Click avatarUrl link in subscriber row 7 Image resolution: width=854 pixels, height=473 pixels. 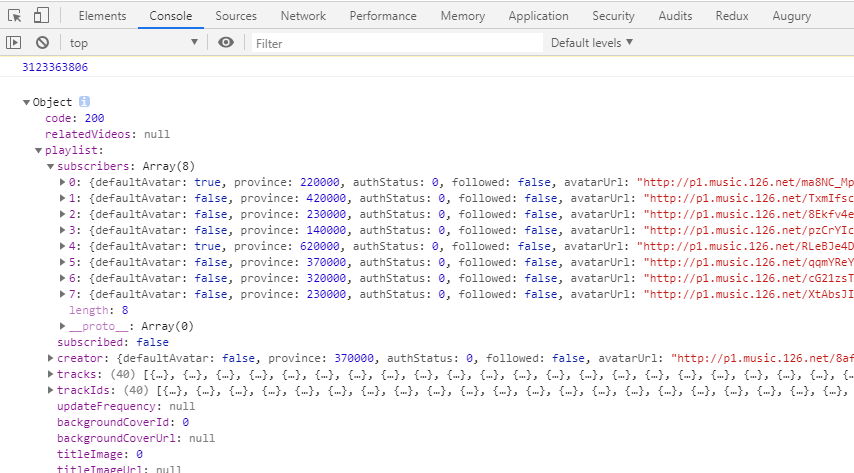tap(748, 294)
